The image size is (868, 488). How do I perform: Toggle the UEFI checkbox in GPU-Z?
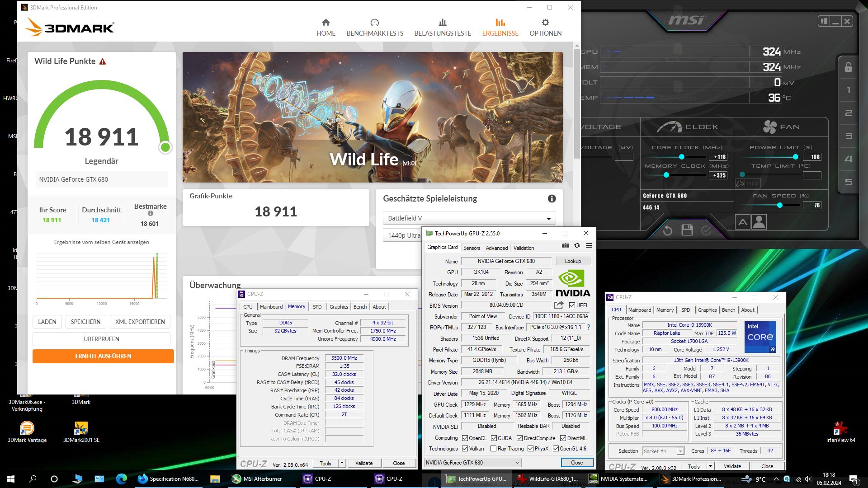pos(572,305)
